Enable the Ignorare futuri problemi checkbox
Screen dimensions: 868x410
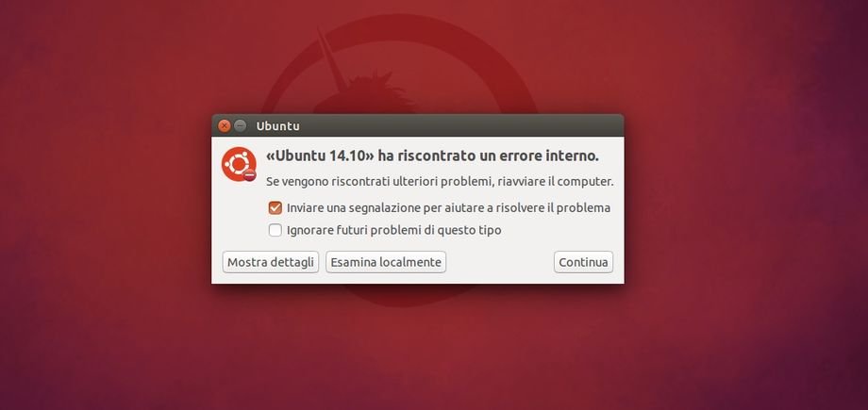pos(275,230)
